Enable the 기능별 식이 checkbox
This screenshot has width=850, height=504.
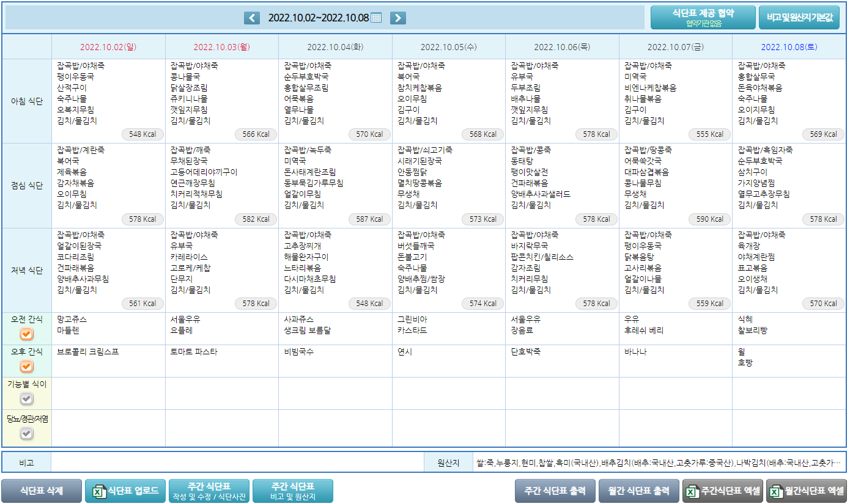coord(27,399)
